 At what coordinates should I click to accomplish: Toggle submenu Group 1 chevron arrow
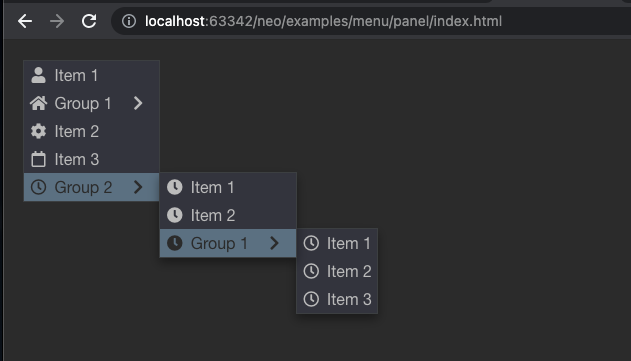274,243
